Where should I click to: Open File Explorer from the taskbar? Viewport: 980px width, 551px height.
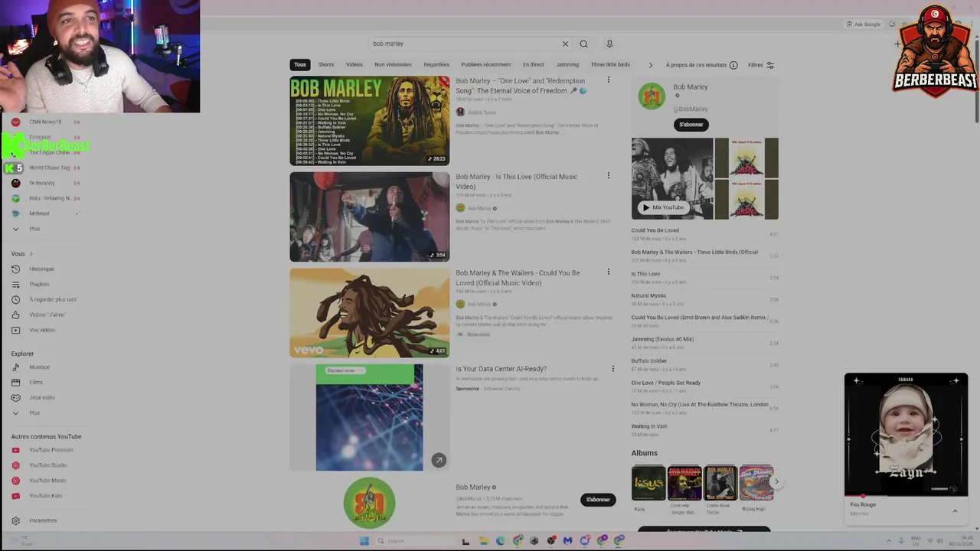(483, 541)
